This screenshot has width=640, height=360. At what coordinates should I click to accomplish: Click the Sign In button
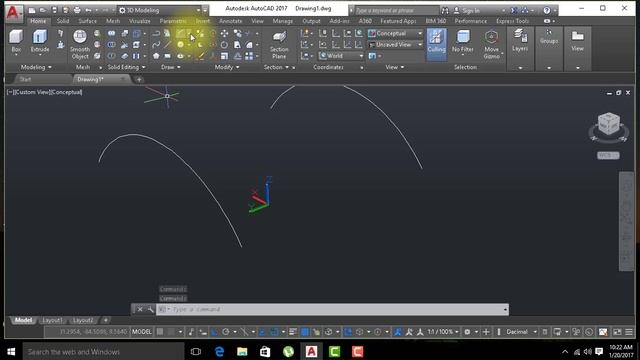click(x=471, y=10)
